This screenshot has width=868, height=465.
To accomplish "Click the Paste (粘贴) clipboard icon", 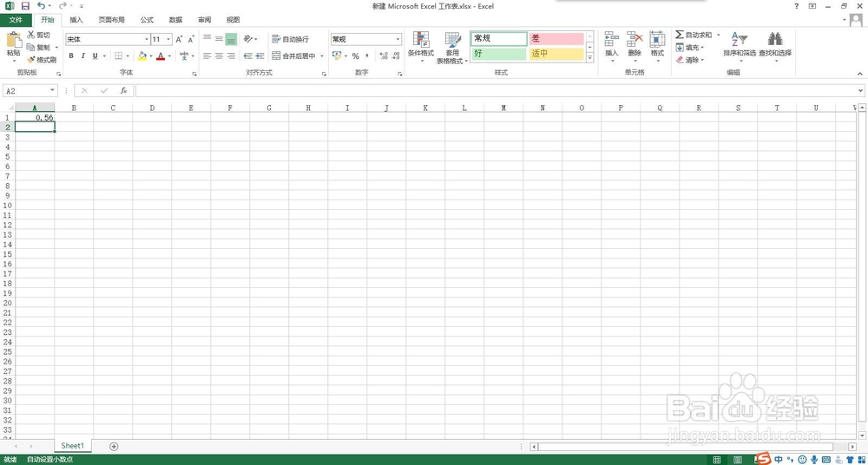I will [14, 41].
